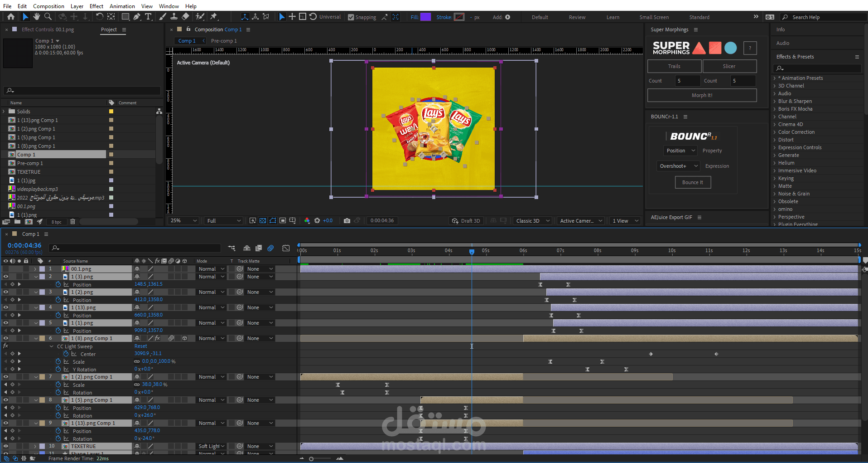The height and width of the screenshot is (463, 868).
Task: Hide the 1 (5).png Comp 1 layer
Action: 6,400
